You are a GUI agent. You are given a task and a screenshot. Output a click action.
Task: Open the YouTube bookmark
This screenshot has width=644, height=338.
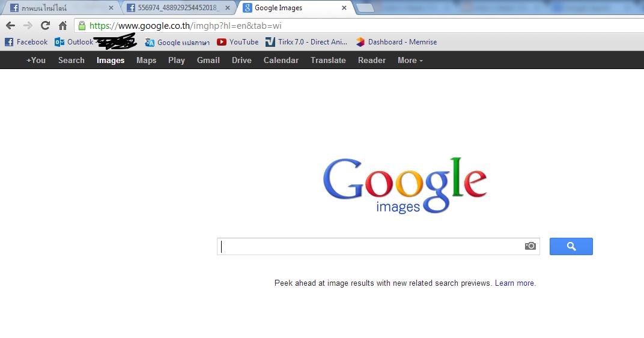[237, 42]
